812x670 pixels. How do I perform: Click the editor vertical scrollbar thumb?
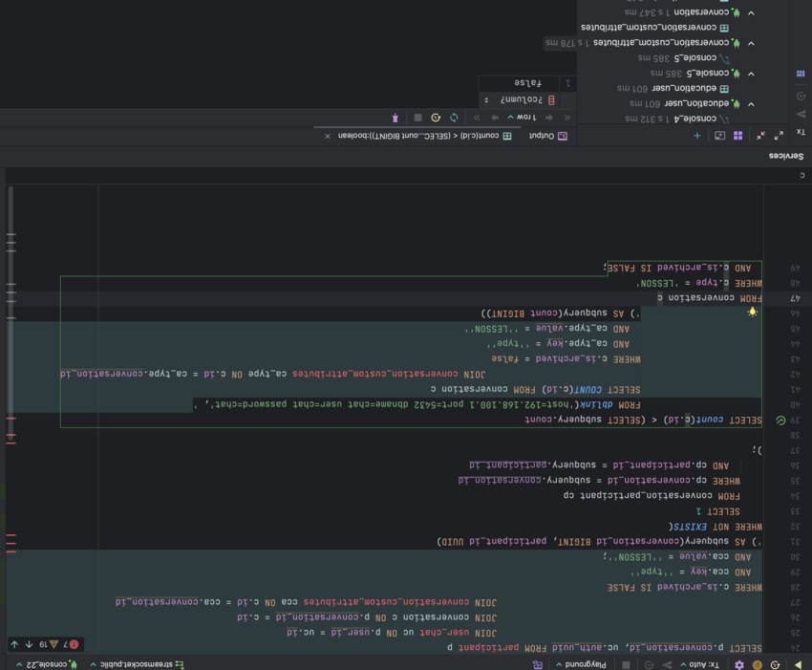(x=11, y=314)
